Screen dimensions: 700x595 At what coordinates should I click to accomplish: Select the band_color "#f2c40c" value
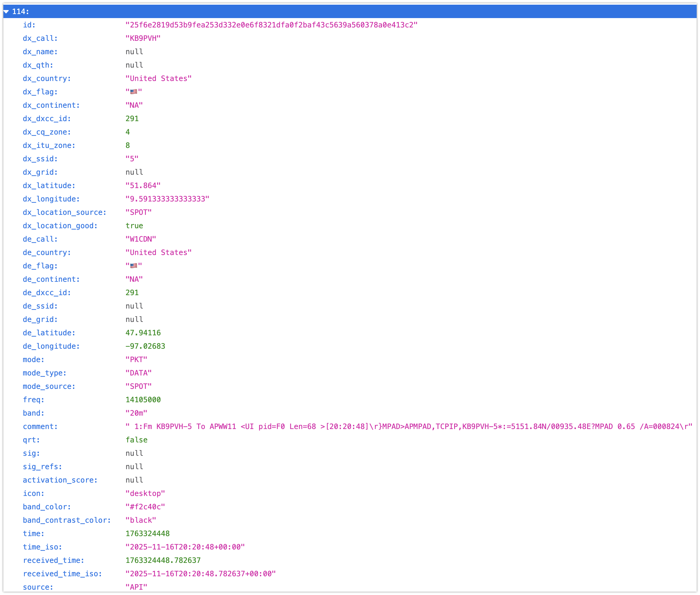(145, 507)
